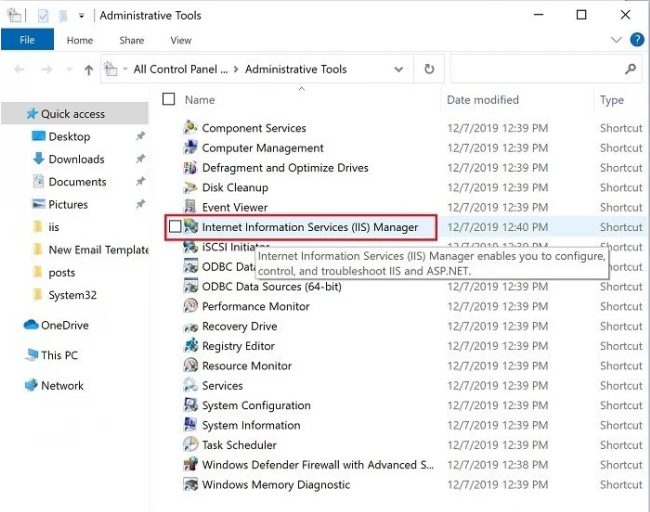650x512 pixels.
Task: Click the 12/7/2019 12:40 PM date cell
Action: pyautogui.click(x=497, y=227)
